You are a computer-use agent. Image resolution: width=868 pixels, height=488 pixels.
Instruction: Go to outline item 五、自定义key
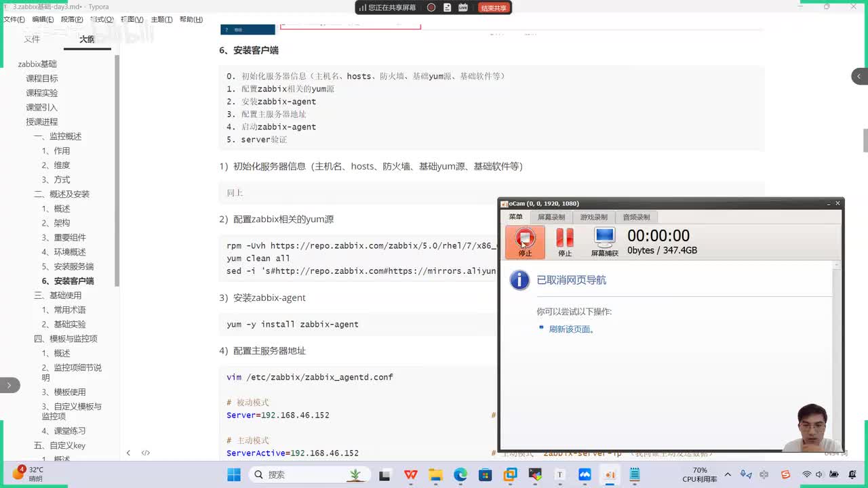click(60, 445)
